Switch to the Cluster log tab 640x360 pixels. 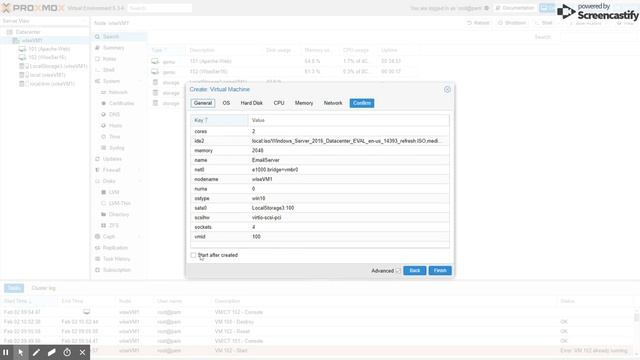point(43,288)
